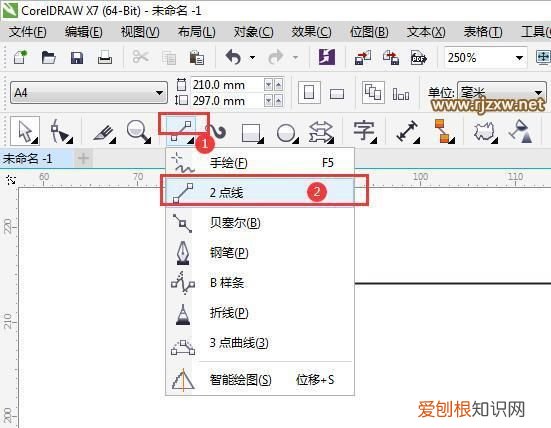This screenshot has width=551, height=428.
Task: Select the Ellipse tool
Action: tap(287, 133)
